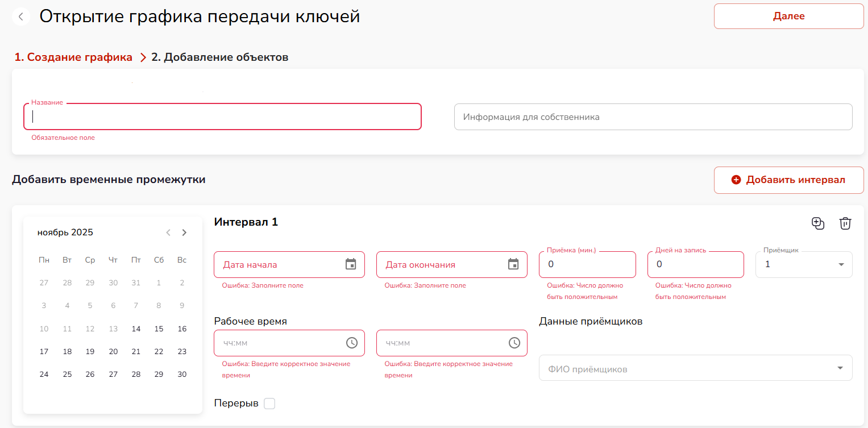
Task: Click the ноябрь 2025 month label
Action: [65, 232]
